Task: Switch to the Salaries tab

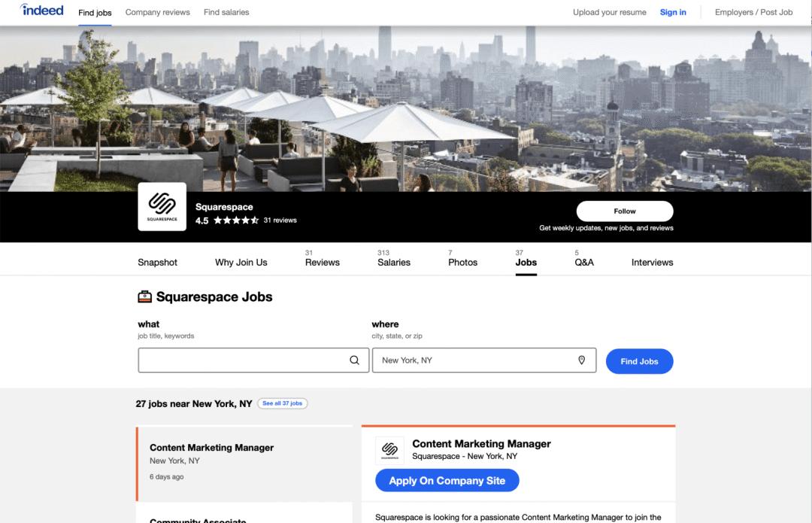Action: 394,262
